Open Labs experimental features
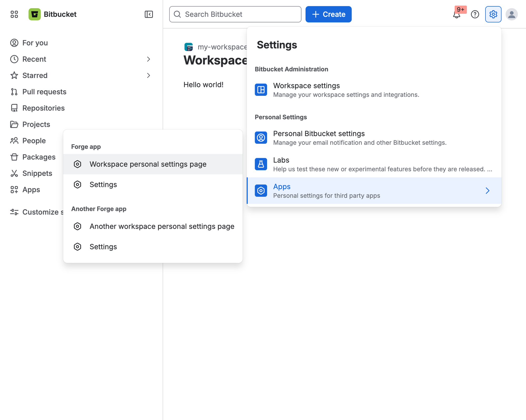The width and height of the screenshot is (526, 420). [x=374, y=164]
